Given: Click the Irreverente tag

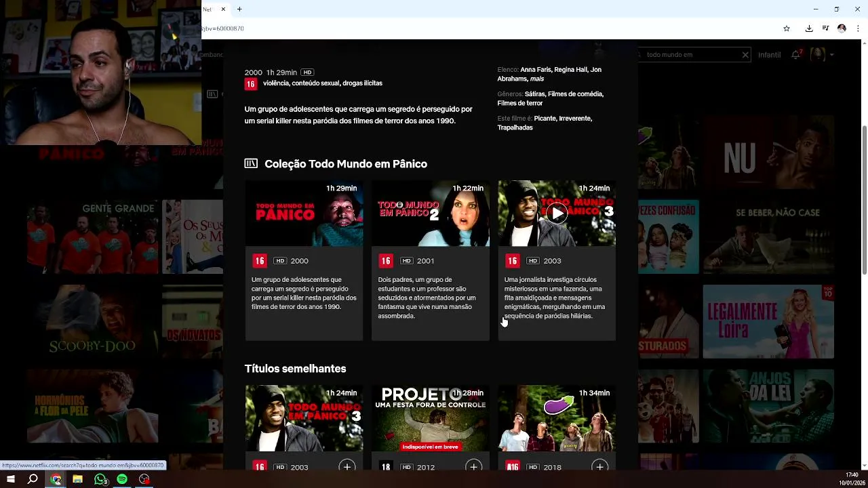Looking at the screenshot, I should (575, 119).
